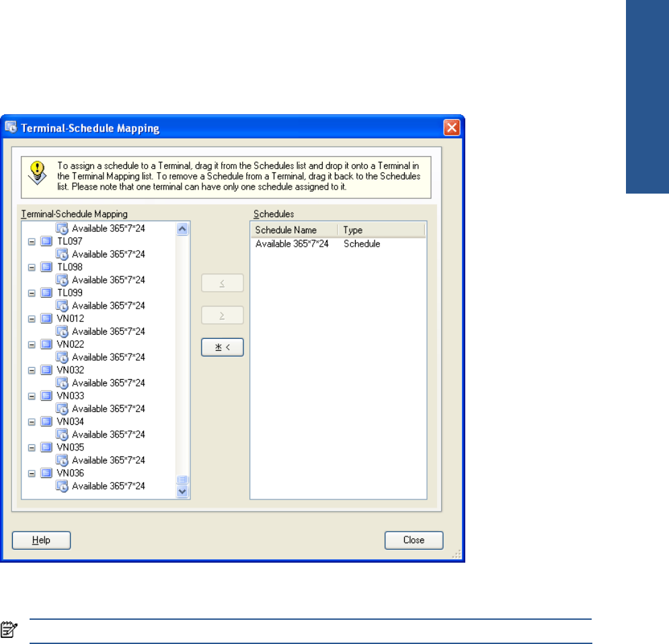Click schedule clock icon under VN034
Screen dimensions: 669x644
coord(63,434)
